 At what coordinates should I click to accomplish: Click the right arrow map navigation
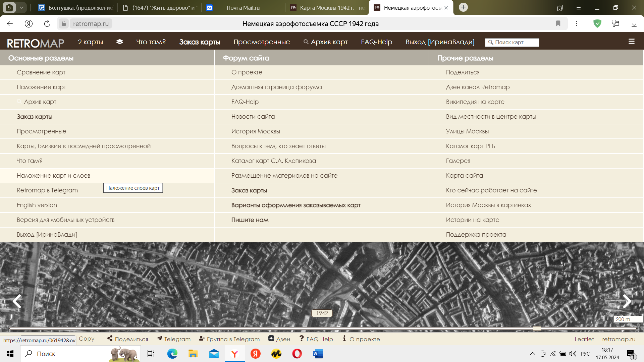[627, 301]
